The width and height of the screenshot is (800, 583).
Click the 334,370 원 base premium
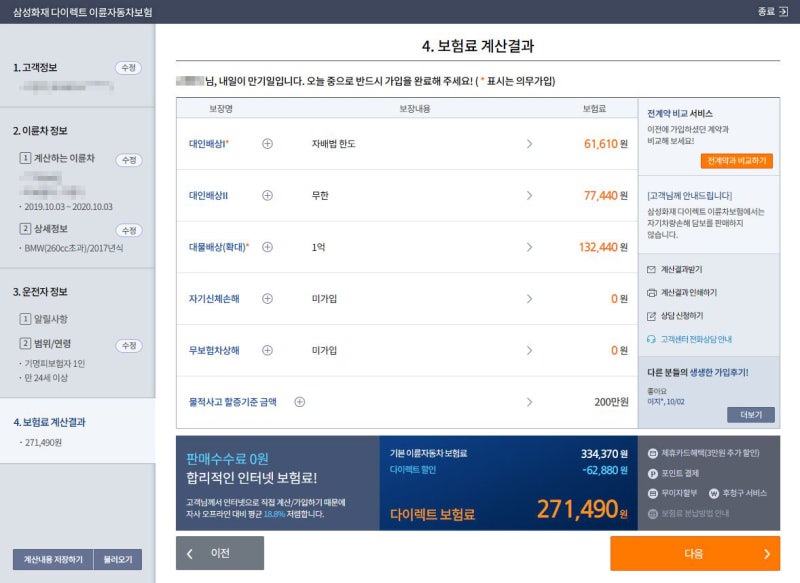(x=604, y=453)
